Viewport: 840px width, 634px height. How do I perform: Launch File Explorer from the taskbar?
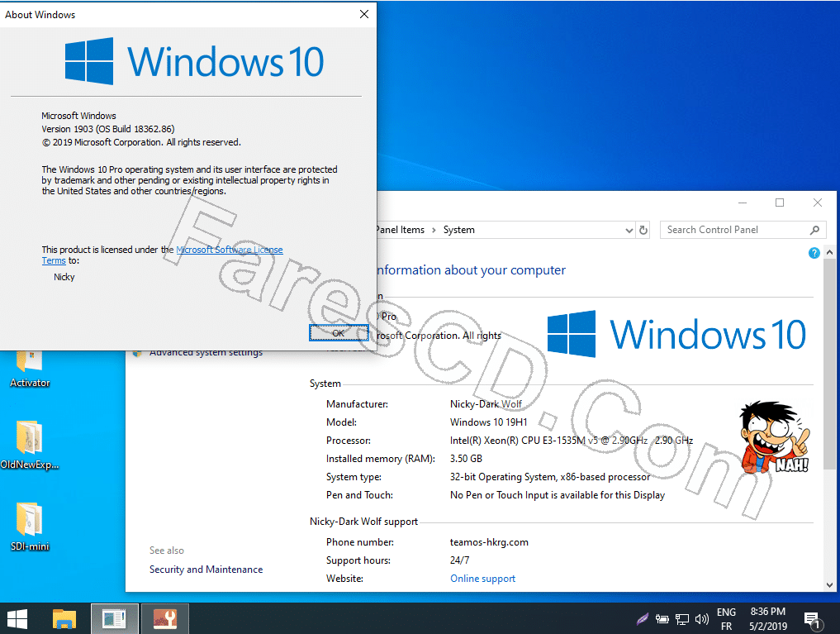coord(64,619)
